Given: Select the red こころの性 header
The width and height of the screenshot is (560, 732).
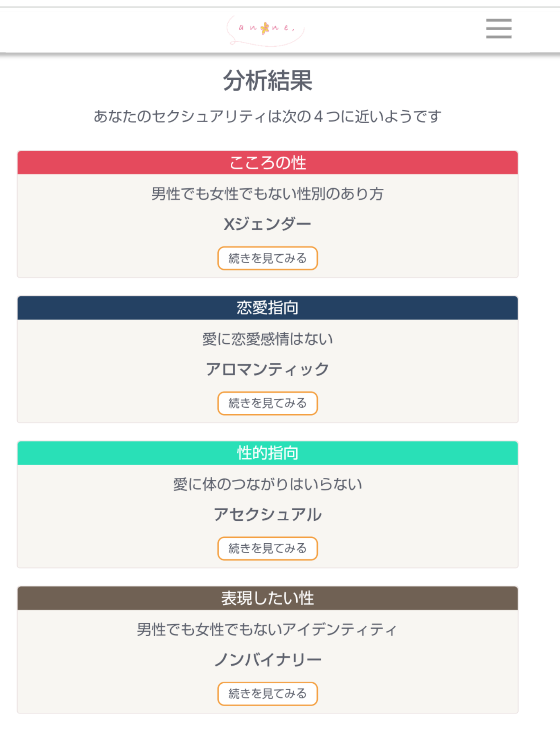Looking at the screenshot, I should pyautogui.click(x=268, y=163).
